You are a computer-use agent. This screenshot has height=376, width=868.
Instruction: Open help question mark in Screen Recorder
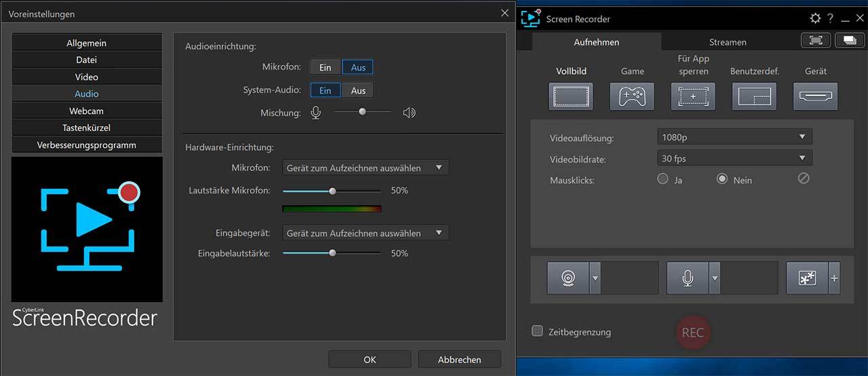coord(830,18)
